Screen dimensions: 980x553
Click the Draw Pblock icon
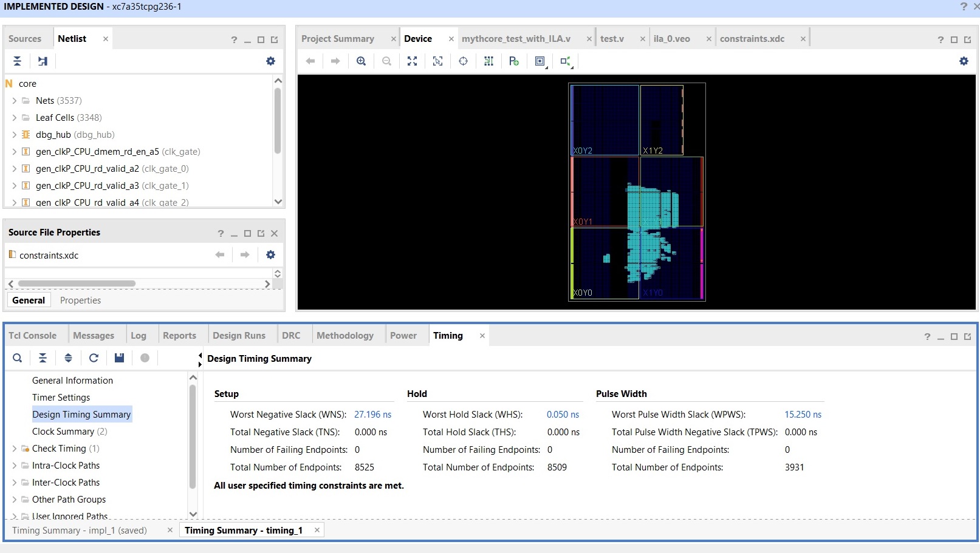click(513, 61)
